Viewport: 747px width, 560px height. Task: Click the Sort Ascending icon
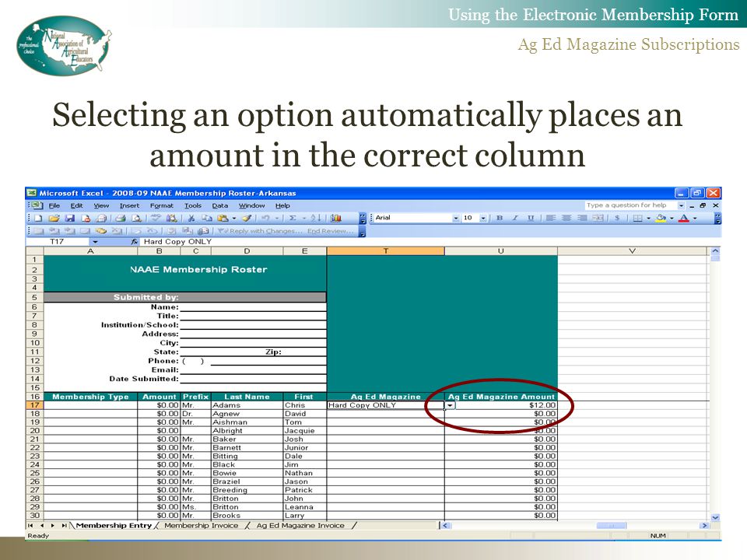[316, 218]
